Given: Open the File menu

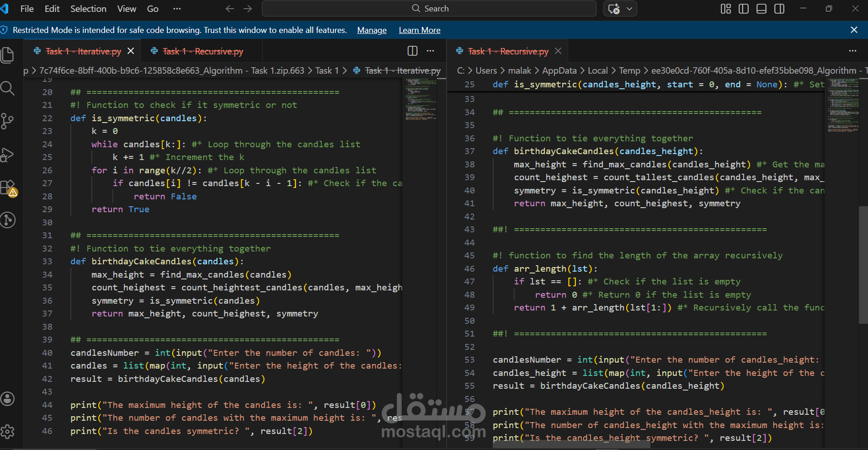Looking at the screenshot, I should (x=27, y=9).
